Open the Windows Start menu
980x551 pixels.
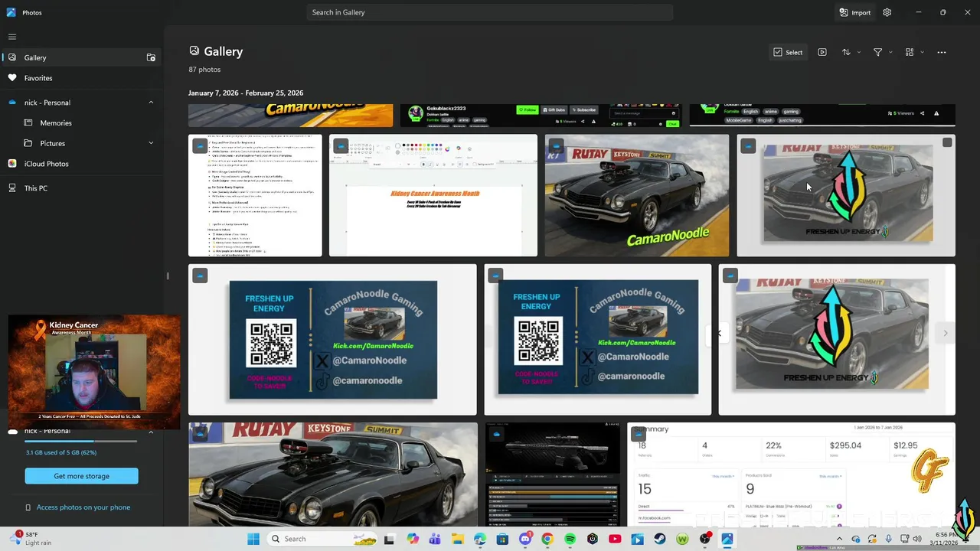point(253,539)
